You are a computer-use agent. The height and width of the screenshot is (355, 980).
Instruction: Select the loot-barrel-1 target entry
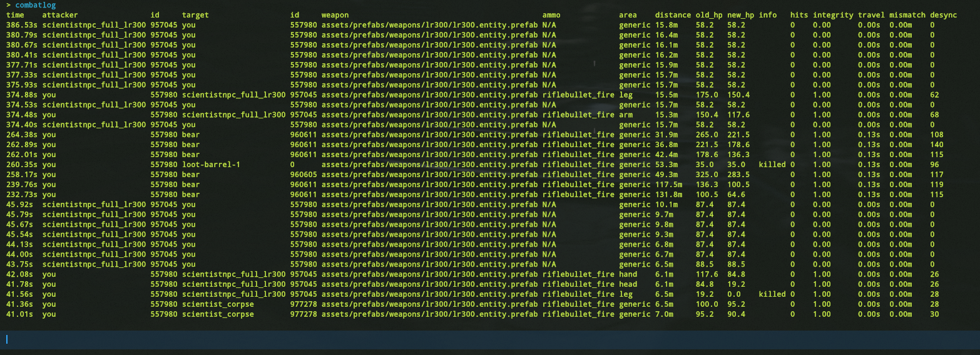pos(211,165)
